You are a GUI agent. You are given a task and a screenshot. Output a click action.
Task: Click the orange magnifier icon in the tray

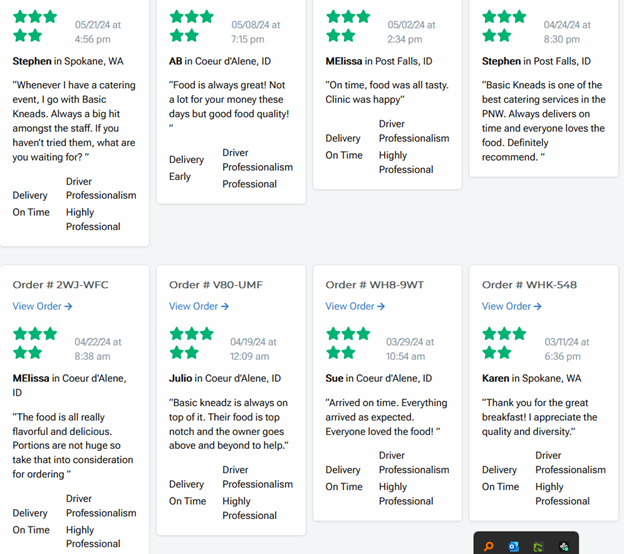(x=489, y=546)
